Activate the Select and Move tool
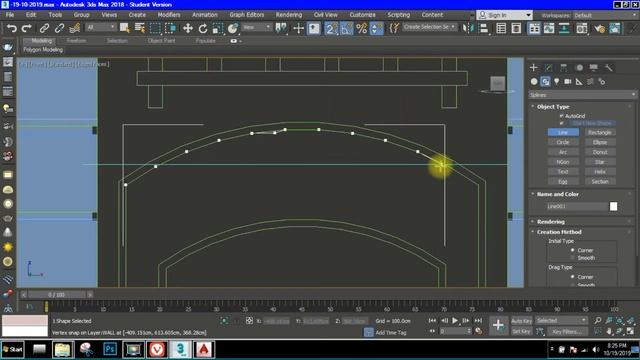Viewport: 640px width, 360px height. tap(188, 28)
